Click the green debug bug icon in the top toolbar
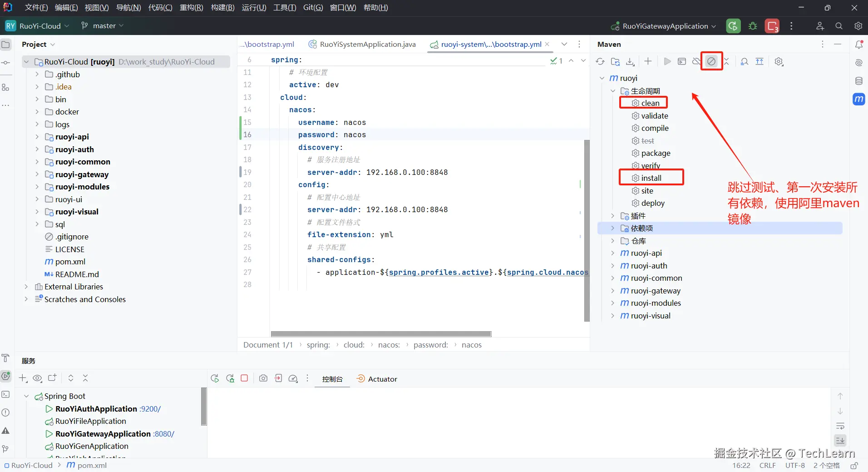The image size is (868, 472). pos(753,26)
